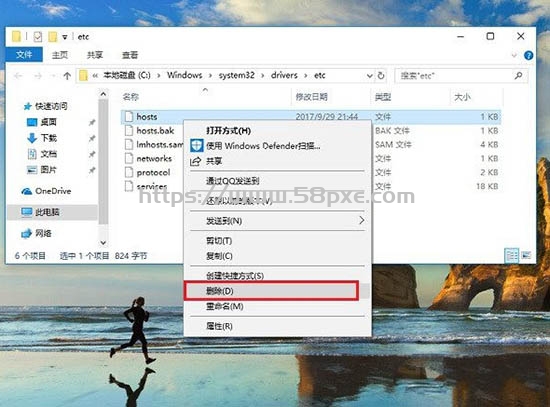Collapse the ribbon with the chevron
Viewport: 550px width, 407px height.
click(x=514, y=55)
